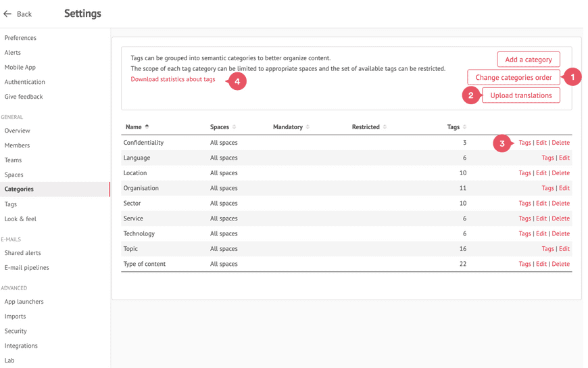Edit the Organisation category
This screenshot has width=588, height=368.
pyautogui.click(x=564, y=188)
